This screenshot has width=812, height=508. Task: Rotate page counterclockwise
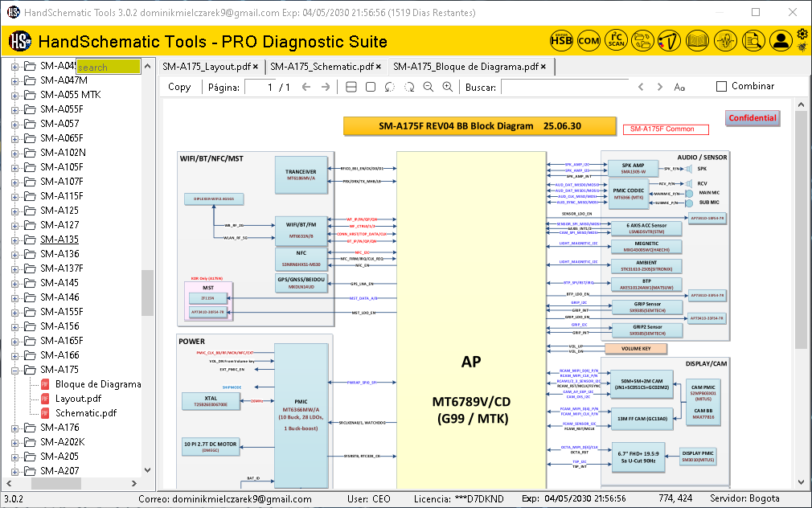(x=389, y=87)
